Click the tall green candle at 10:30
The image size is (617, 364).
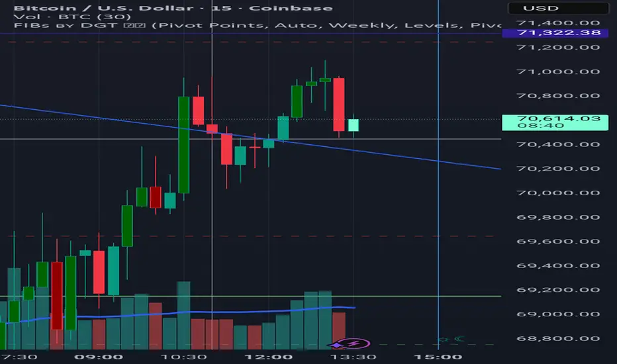click(x=183, y=145)
